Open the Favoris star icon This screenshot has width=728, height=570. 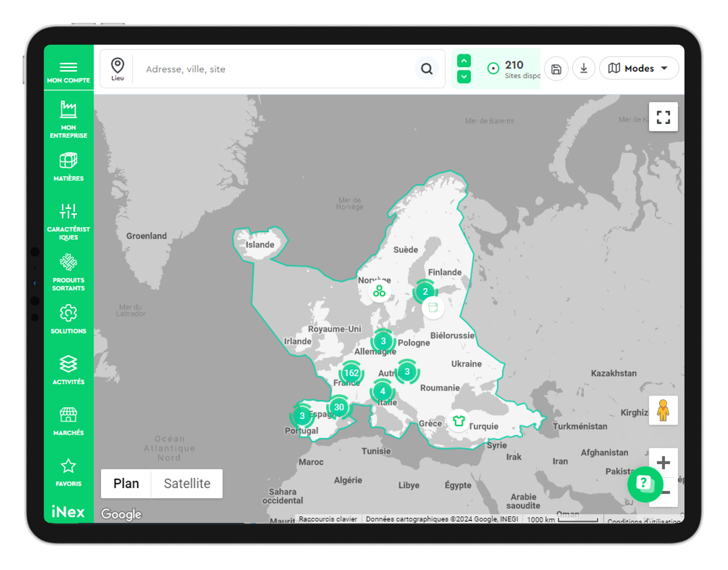69,466
